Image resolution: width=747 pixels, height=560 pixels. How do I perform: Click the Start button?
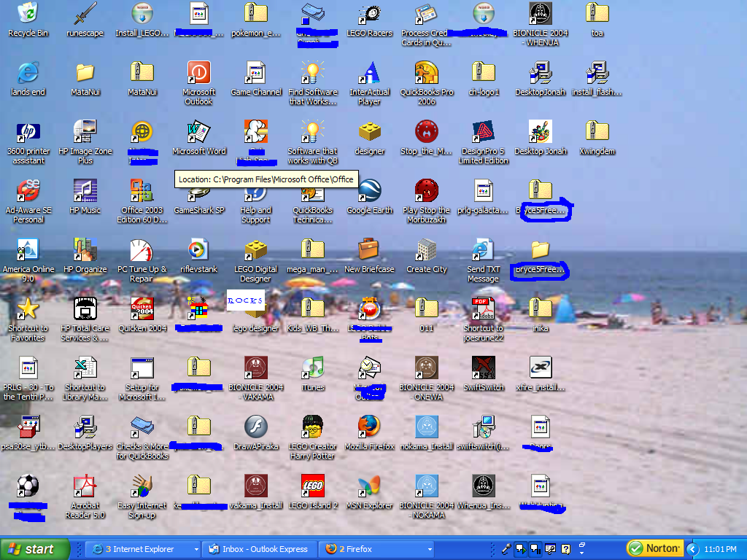point(35,549)
